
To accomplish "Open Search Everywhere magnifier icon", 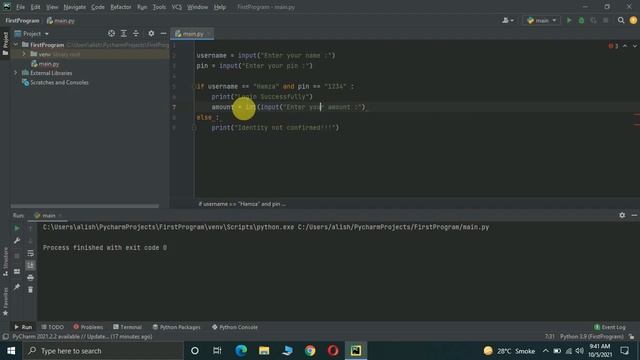I will pos(621,20).
